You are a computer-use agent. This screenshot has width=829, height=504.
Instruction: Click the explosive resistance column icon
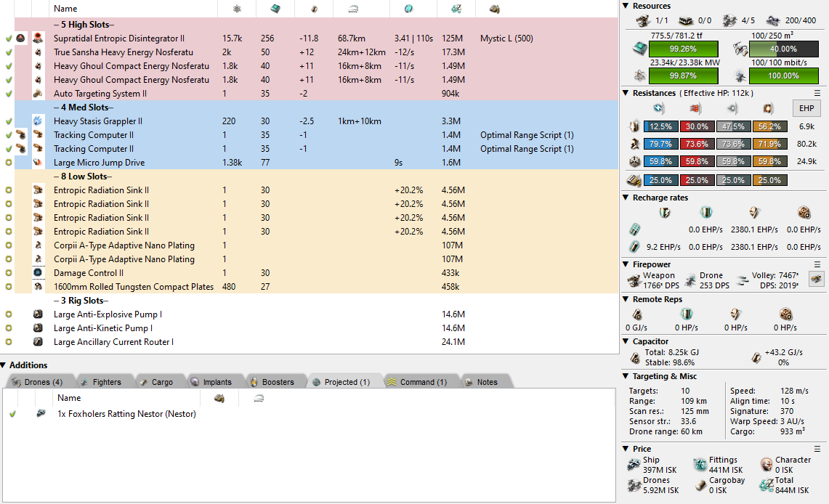point(767,108)
